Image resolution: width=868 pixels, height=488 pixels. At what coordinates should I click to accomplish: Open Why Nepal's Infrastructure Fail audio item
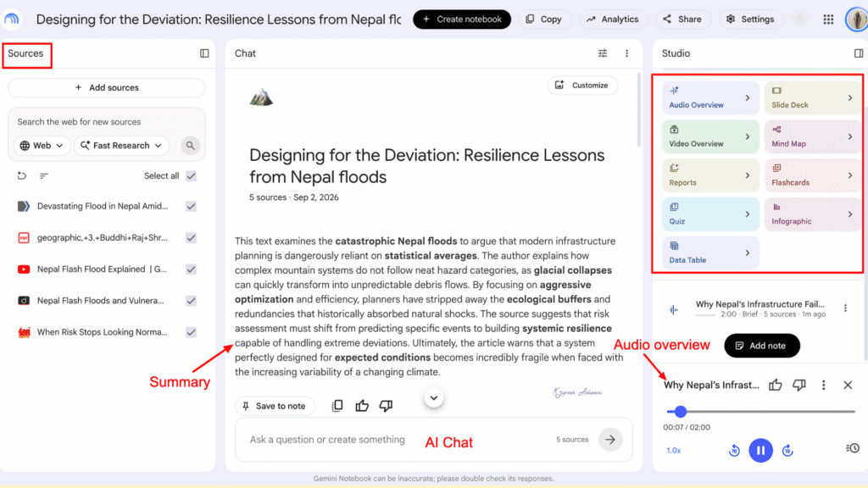(759, 308)
